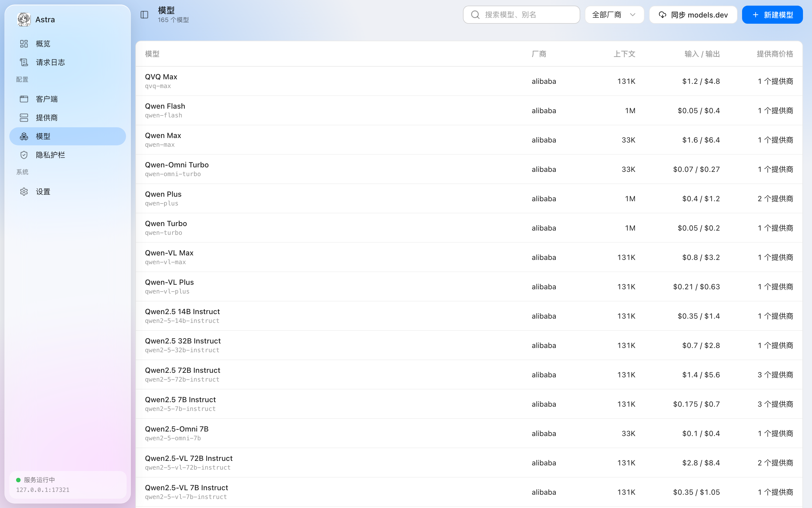Click 2 个提供商 for Qwen Plus

tap(775, 199)
